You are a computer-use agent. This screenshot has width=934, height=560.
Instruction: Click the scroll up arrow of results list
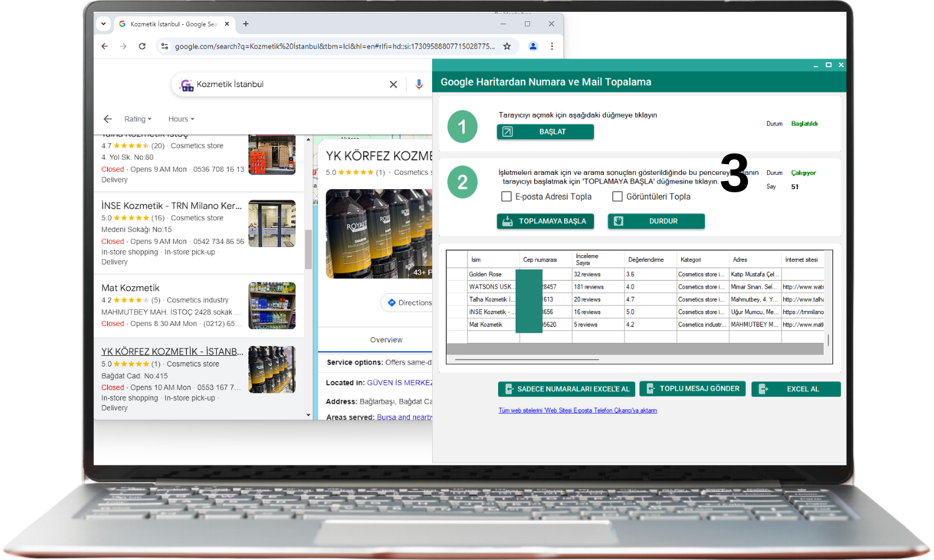[x=308, y=139]
